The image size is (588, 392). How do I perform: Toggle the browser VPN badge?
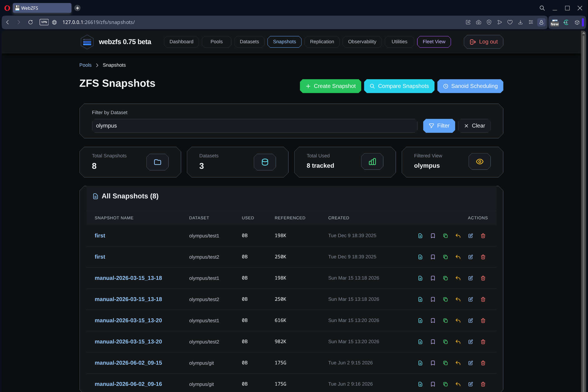(x=44, y=22)
